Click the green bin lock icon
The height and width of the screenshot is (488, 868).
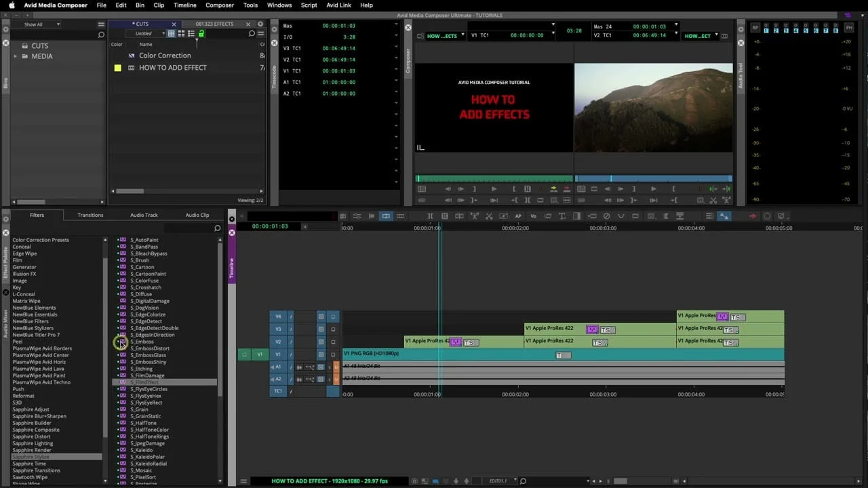click(x=201, y=34)
